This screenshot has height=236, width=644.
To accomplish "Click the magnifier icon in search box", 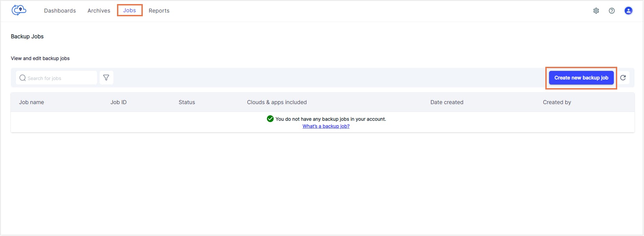I will coord(23,78).
